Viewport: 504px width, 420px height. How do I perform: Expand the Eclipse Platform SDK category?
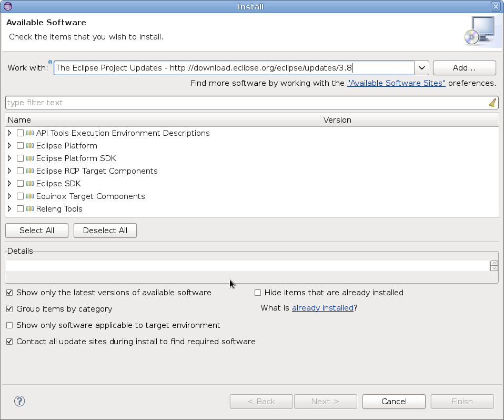[x=9, y=158]
